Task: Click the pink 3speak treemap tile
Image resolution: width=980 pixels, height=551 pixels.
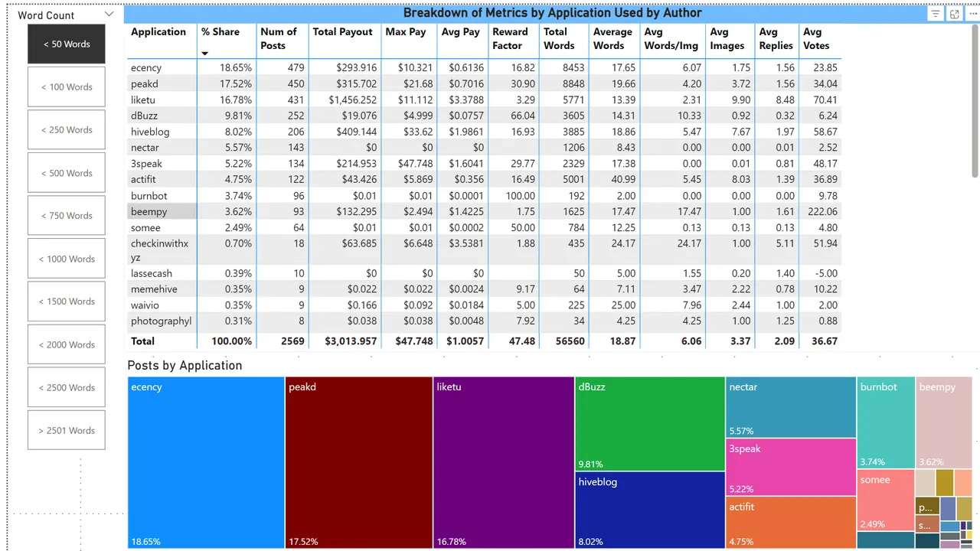Action: coord(790,467)
